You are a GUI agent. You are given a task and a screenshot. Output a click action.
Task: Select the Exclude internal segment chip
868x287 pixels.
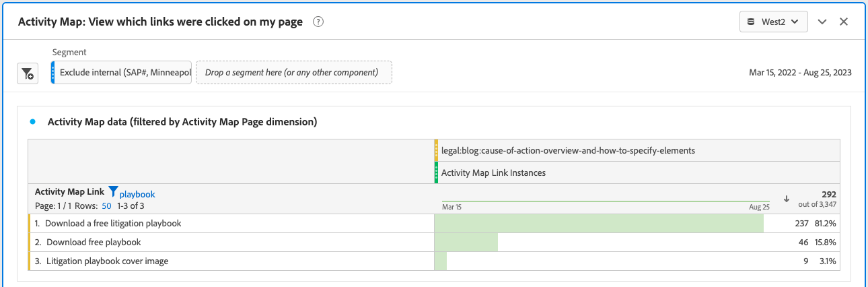(124, 72)
